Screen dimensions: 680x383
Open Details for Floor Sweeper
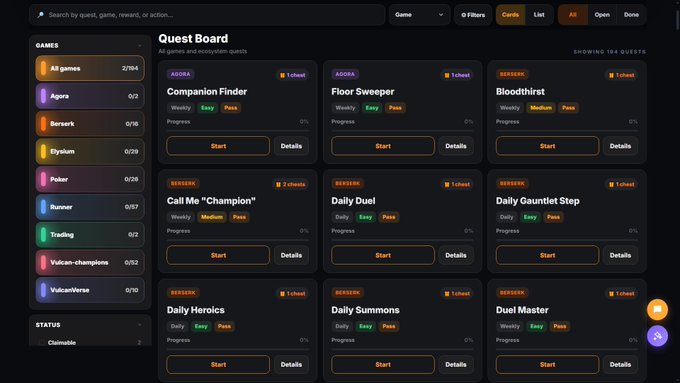456,146
